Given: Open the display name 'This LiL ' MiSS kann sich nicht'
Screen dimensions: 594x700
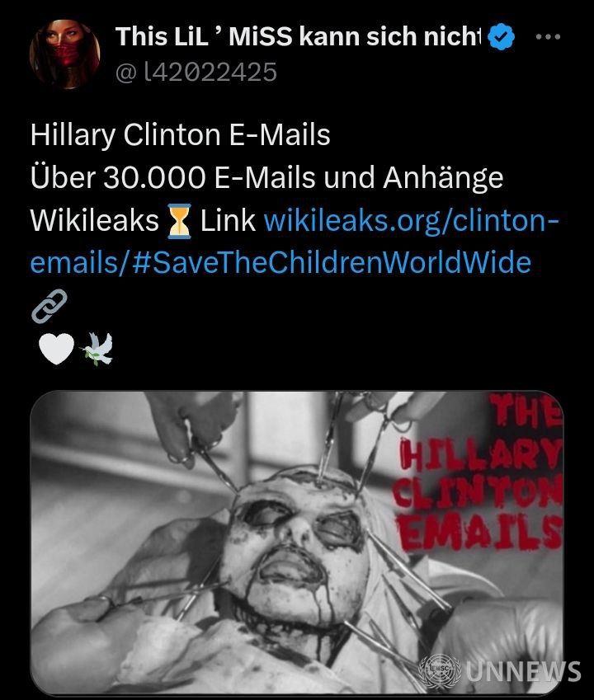Looking at the screenshot, I should click(x=299, y=36).
